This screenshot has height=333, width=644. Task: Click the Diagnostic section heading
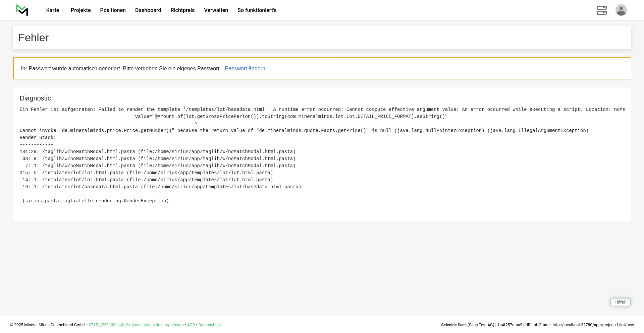35,98
